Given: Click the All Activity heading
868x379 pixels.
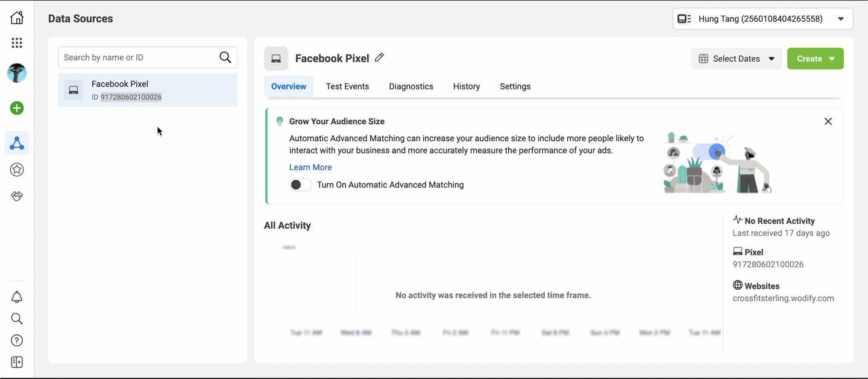Looking at the screenshot, I should (x=288, y=225).
